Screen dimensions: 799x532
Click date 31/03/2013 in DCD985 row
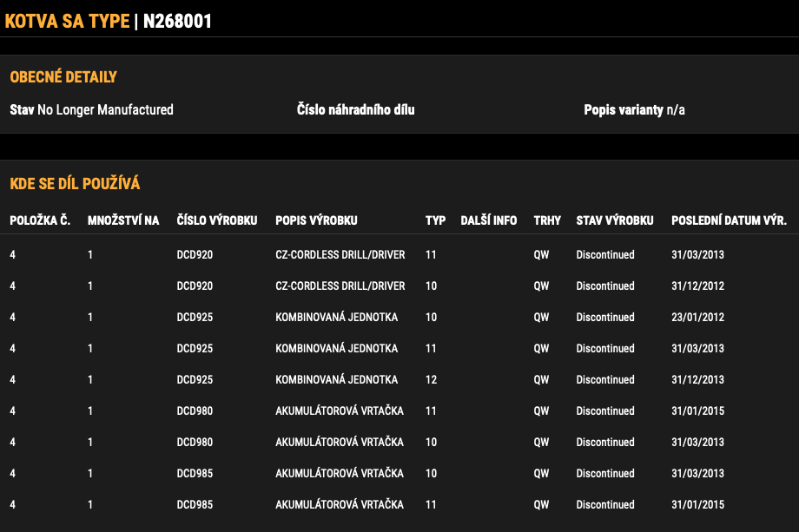[x=697, y=474]
